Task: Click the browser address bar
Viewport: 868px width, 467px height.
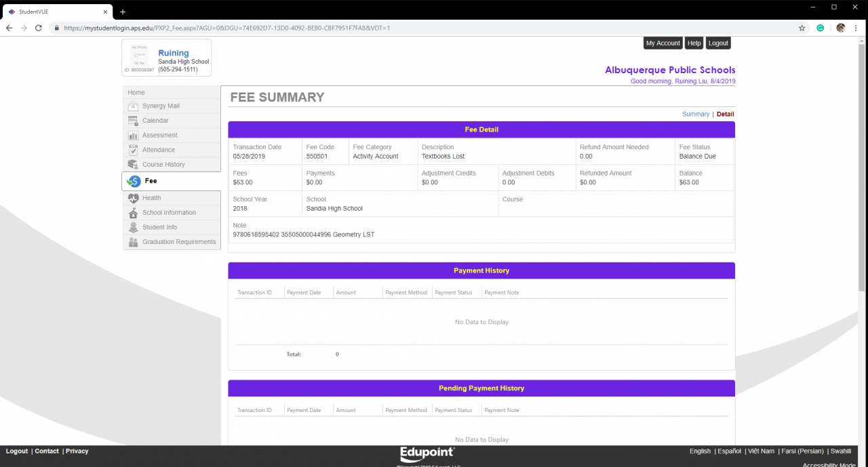Action: [x=427, y=28]
